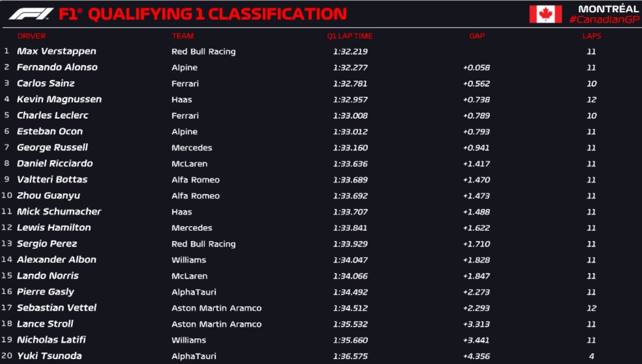
Task: Click Sergio Perez's Red Bull Racing team
Action: (203, 244)
